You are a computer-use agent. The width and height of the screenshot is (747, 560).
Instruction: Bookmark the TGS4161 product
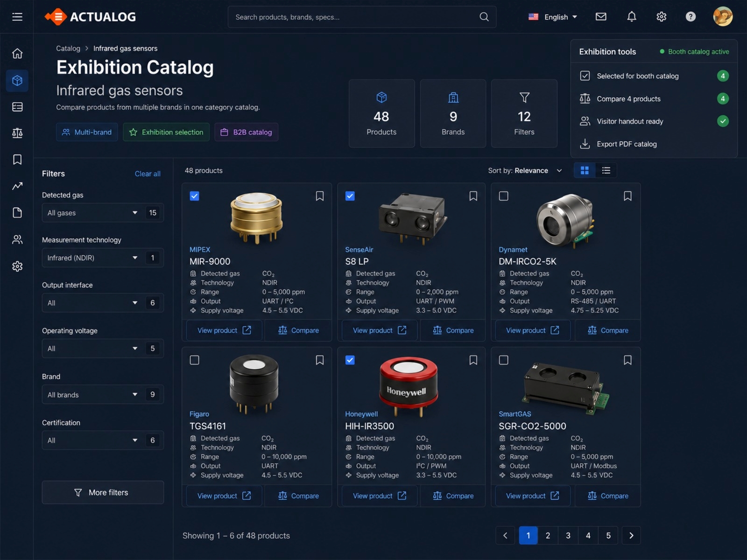coord(320,360)
